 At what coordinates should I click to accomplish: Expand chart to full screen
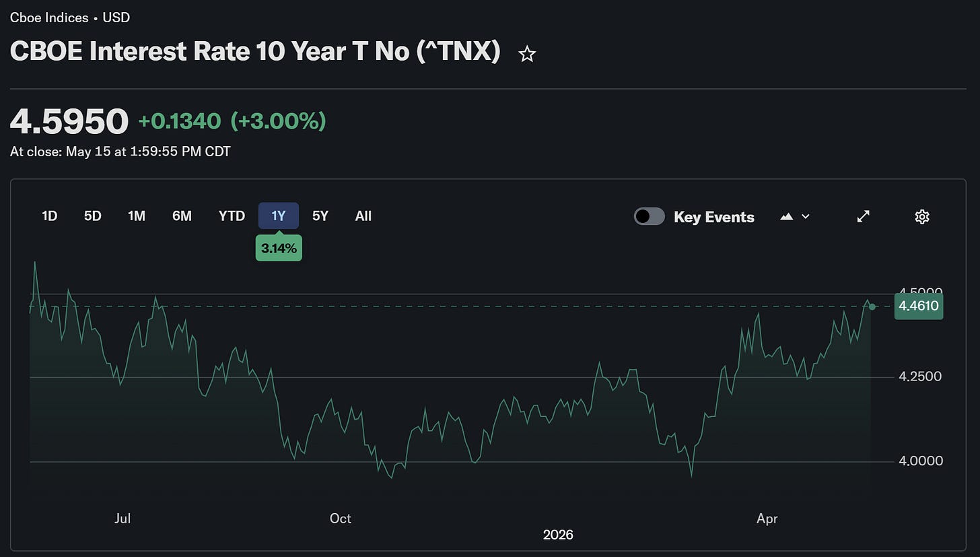click(863, 216)
